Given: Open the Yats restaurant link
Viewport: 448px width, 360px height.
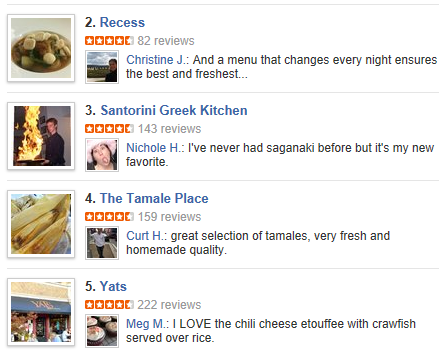Looking at the screenshot, I should [113, 287].
